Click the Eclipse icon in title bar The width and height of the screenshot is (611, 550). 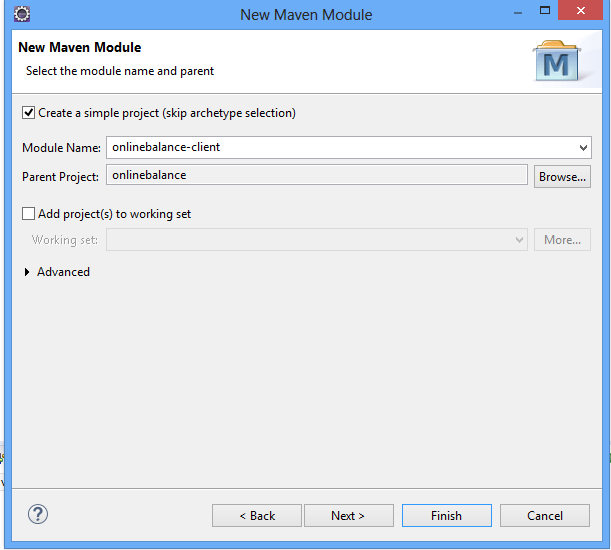[22, 14]
